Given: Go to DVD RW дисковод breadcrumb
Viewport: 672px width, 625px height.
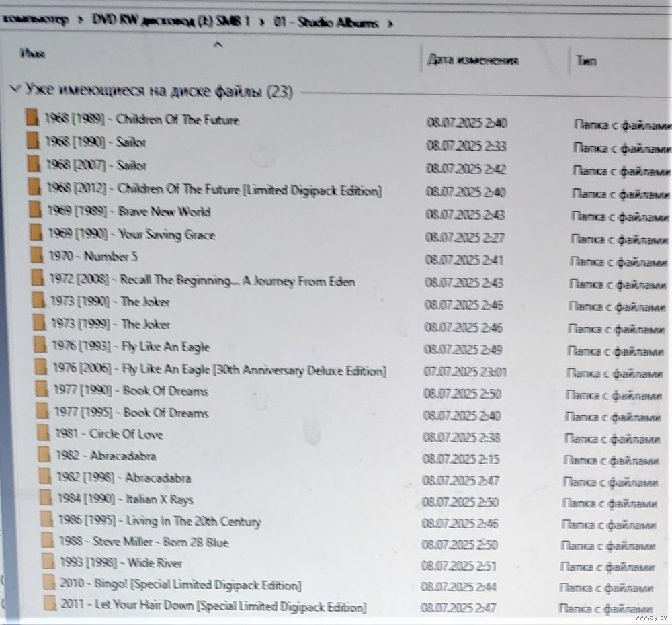Looking at the screenshot, I should point(171,21).
